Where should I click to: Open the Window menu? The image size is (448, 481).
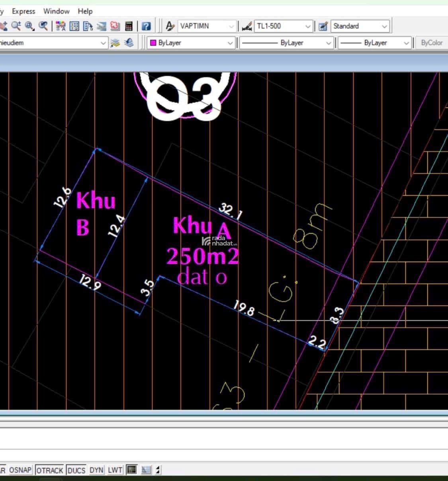[x=56, y=11]
